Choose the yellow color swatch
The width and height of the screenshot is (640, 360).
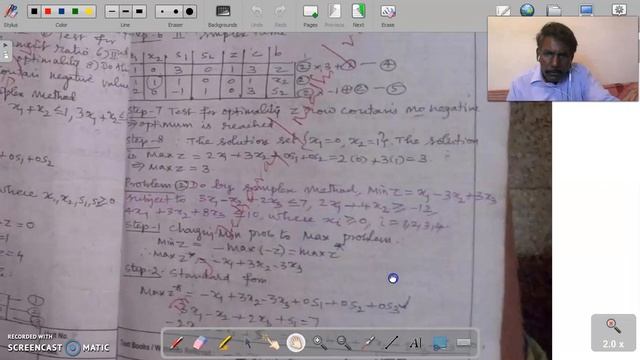click(89, 11)
